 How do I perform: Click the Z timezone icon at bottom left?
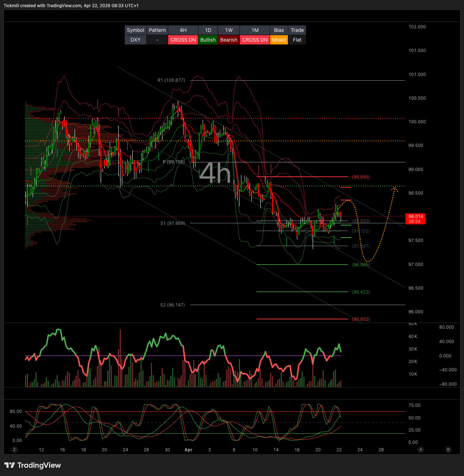[15, 449]
